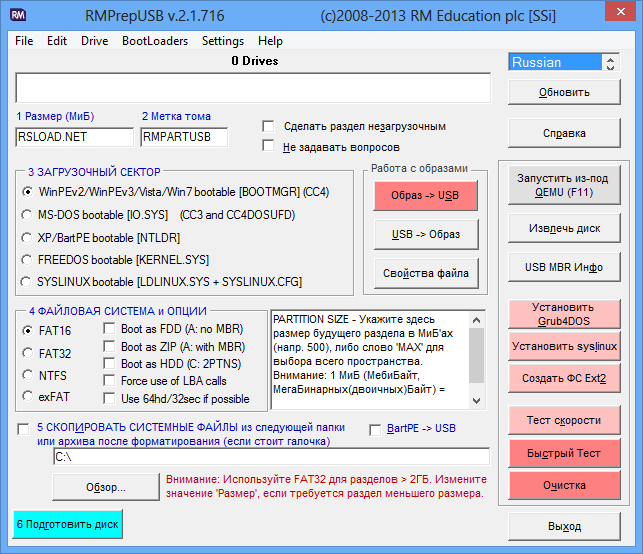The height and width of the screenshot is (554, 643).
Task: Click the Установить syslinux button
Action: pos(564,347)
